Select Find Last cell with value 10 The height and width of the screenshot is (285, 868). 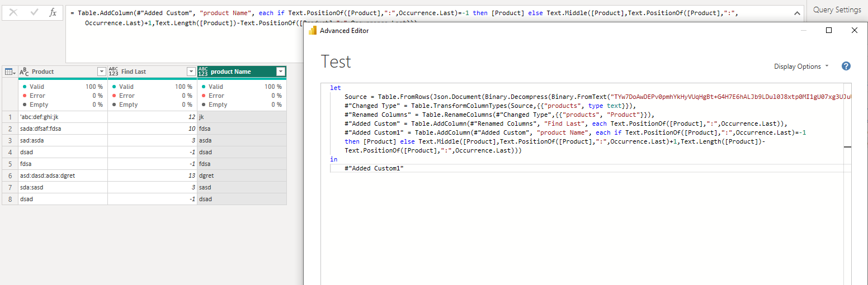pos(152,129)
